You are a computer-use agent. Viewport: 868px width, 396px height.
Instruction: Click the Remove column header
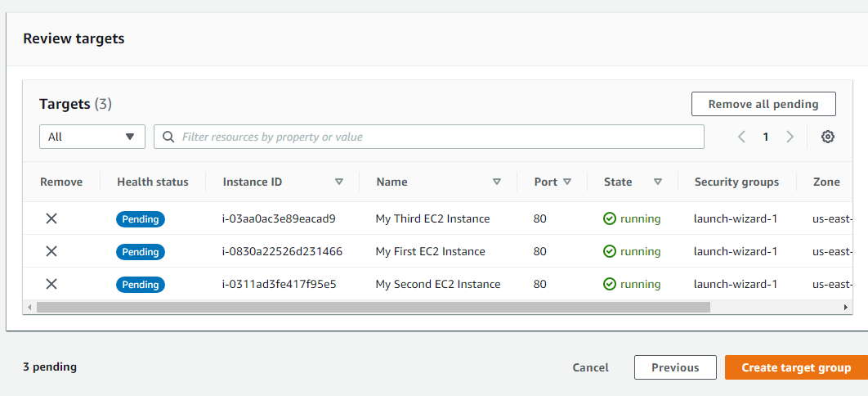[x=61, y=182]
